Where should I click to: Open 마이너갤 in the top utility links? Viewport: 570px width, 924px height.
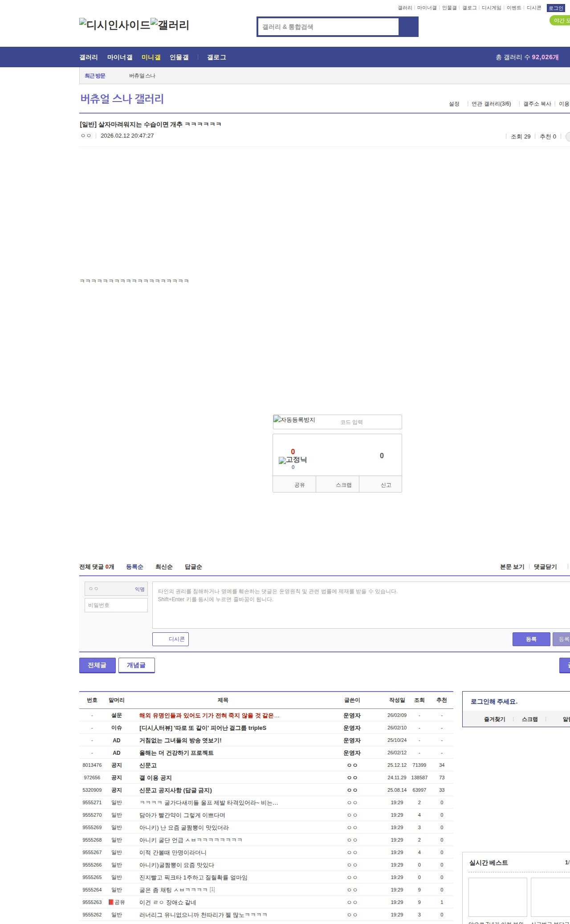tap(427, 8)
